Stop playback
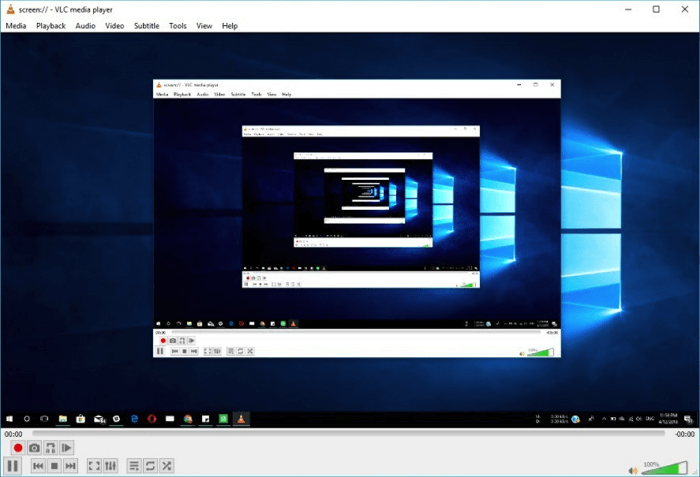Image resolution: width=700 pixels, height=477 pixels. tap(54, 466)
